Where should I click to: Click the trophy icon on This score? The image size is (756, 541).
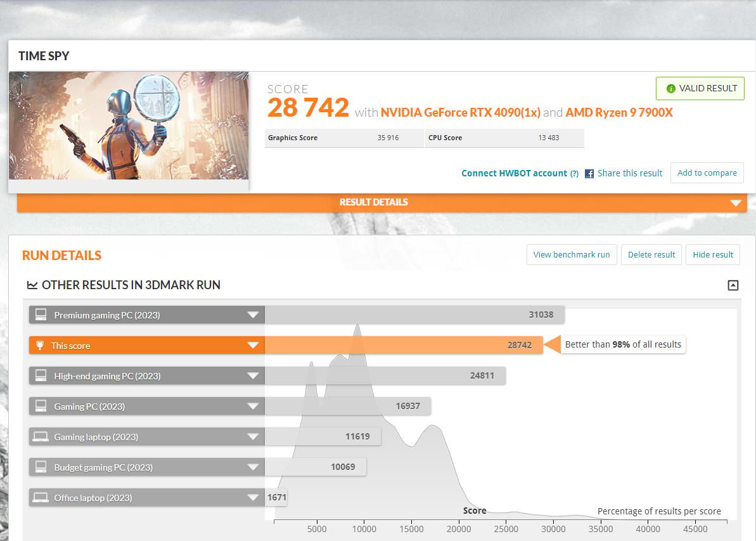(x=40, y=346)
